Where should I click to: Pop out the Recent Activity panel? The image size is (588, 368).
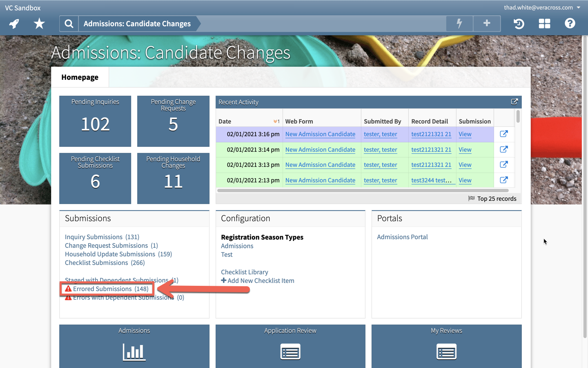tap(514, 102)
